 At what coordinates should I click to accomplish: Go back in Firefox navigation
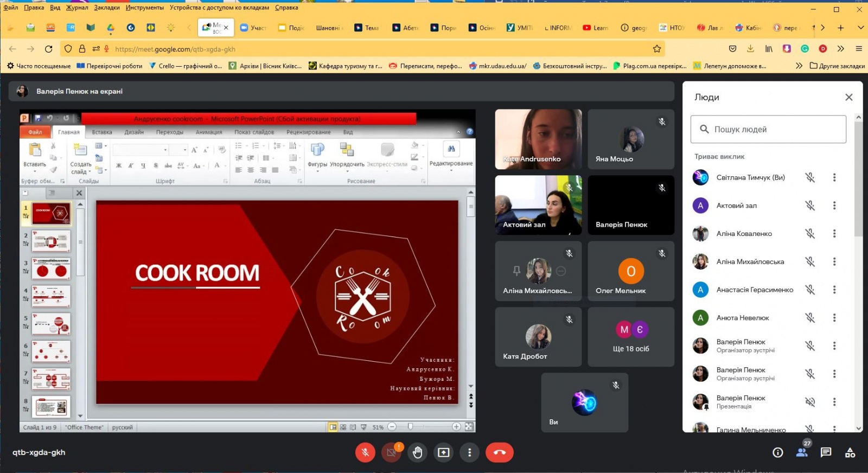click(12, 49)
